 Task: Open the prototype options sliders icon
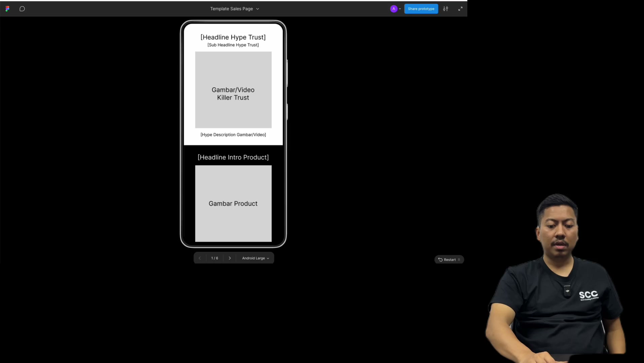[445, 9]
